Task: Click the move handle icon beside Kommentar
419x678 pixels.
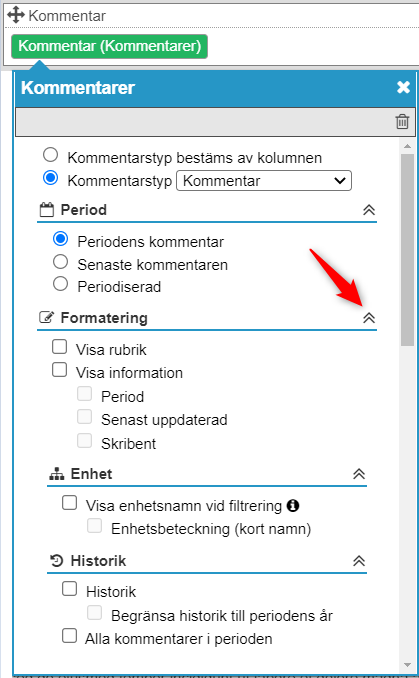Action: [x=16, y=15]
